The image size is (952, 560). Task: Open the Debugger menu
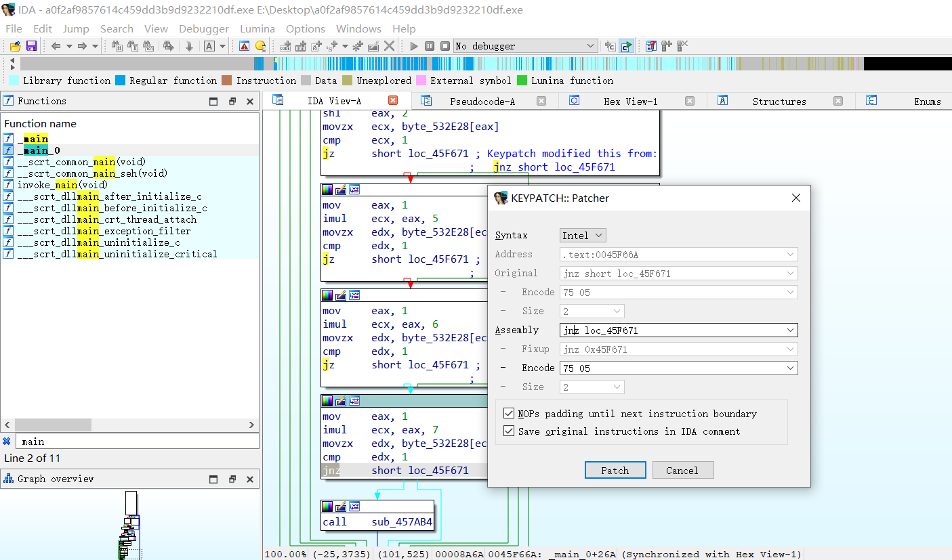[x=204, y=28]
